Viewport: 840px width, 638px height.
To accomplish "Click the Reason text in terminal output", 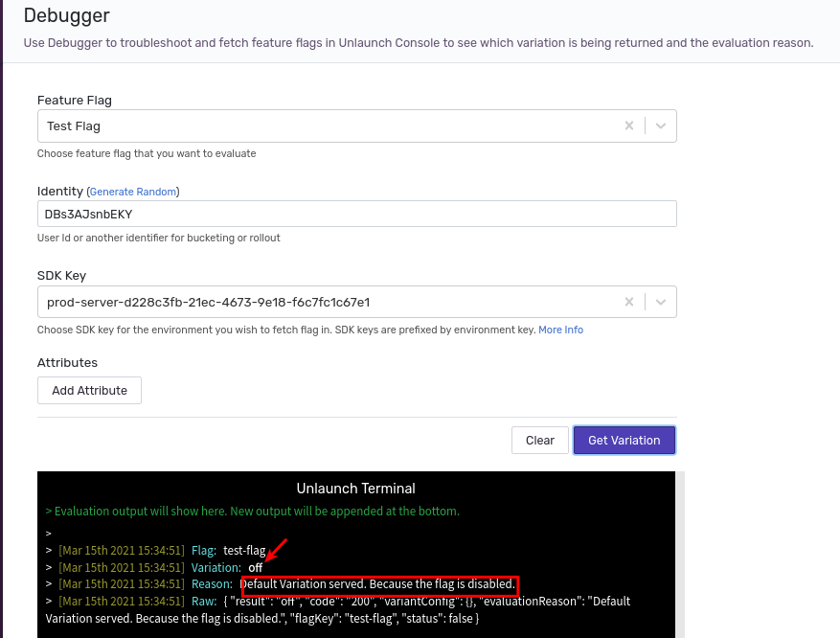I will point(379,584).
